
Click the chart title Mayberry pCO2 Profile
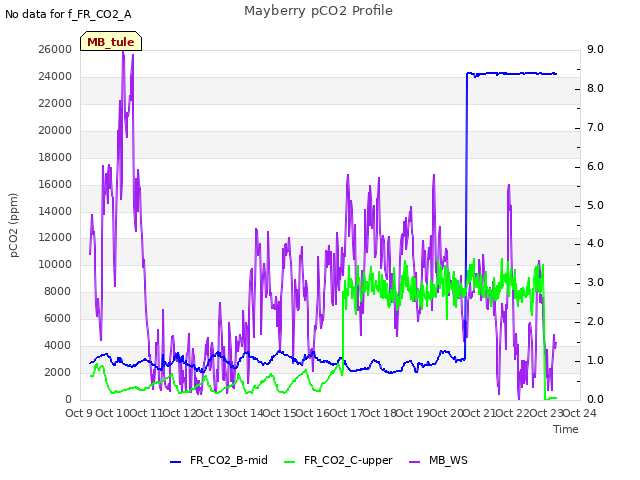pos(318,11)
